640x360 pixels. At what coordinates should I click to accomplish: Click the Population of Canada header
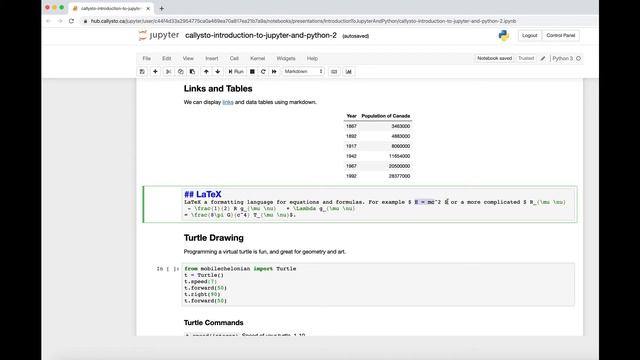[x=386, y=116]
